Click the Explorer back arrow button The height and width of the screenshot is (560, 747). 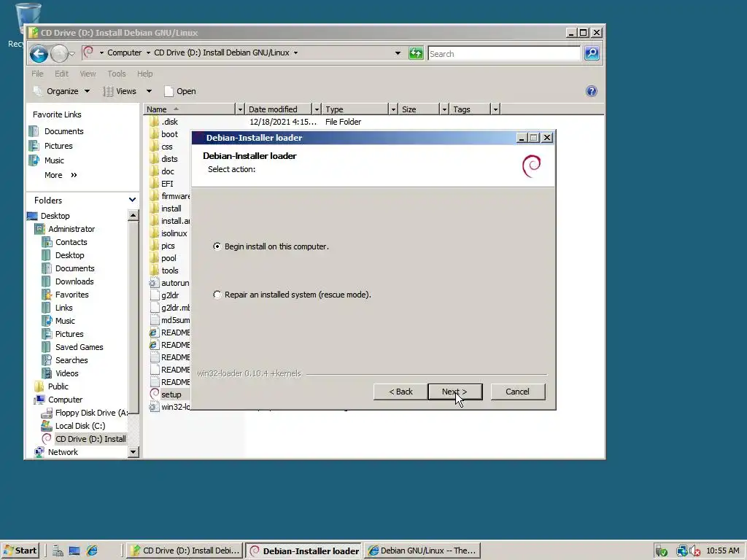tap(39, 53)
